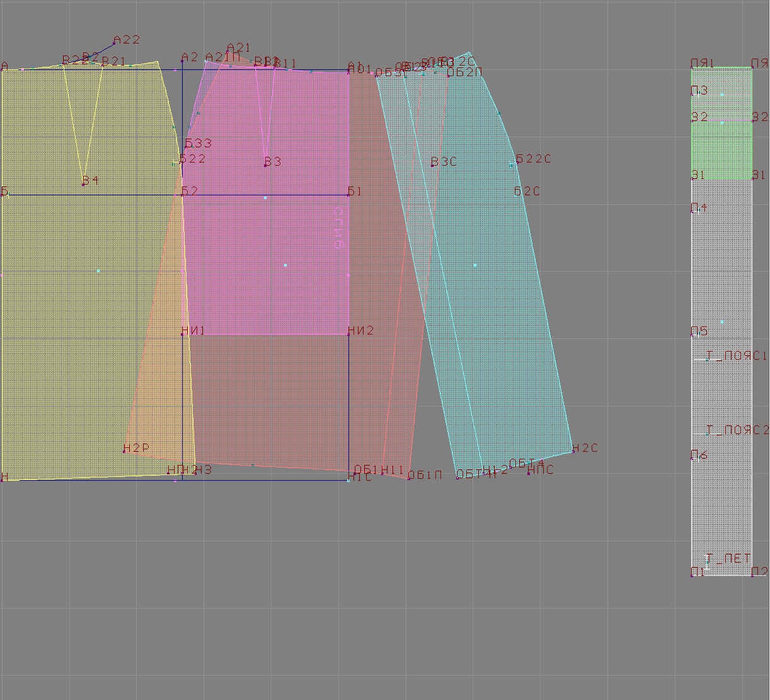Select the point labeled Б22С
The height and width of the screenshot is (700, 770).
pos(512,164)
